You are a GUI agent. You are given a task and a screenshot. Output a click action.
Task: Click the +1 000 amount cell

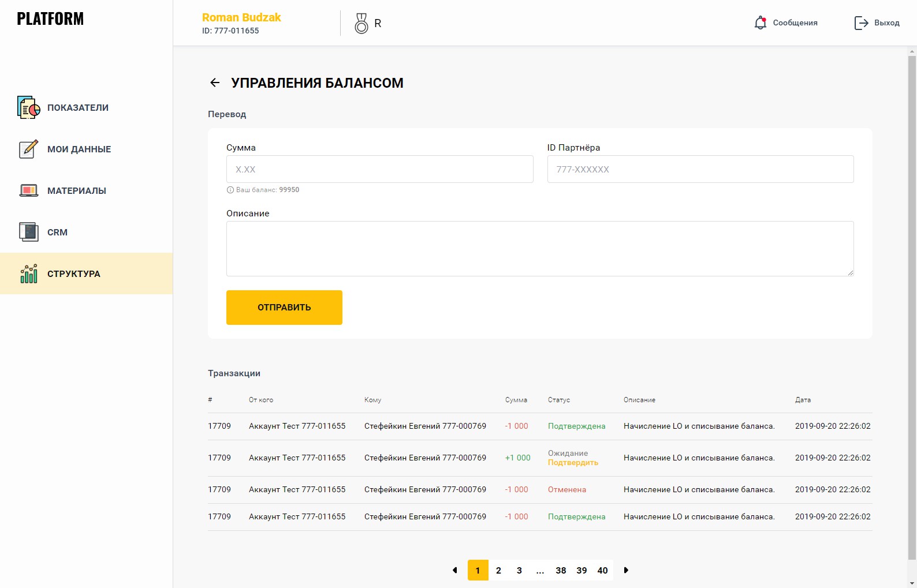(517, 458)
